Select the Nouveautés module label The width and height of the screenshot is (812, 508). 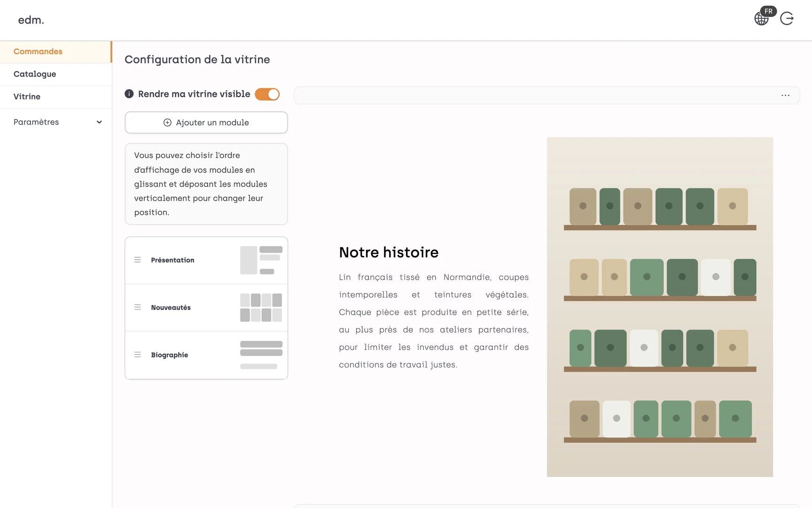point(171,308)
